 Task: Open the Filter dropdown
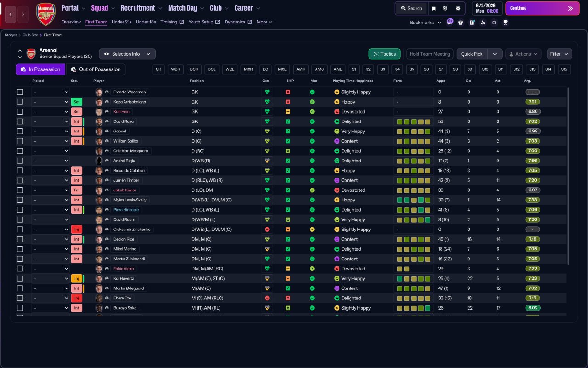[560, 54]
